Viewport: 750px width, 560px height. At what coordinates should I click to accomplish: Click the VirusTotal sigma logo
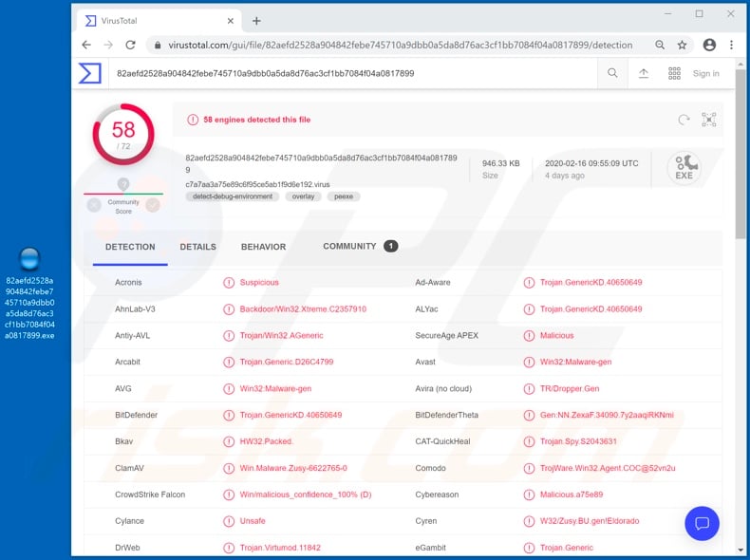[x=90, y=73]
